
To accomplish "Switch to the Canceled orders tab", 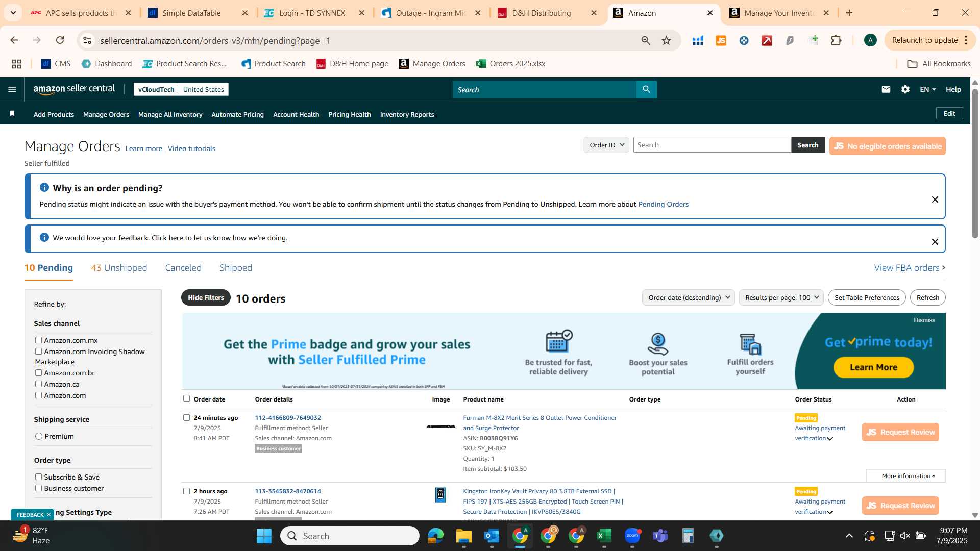I will 183,268.
